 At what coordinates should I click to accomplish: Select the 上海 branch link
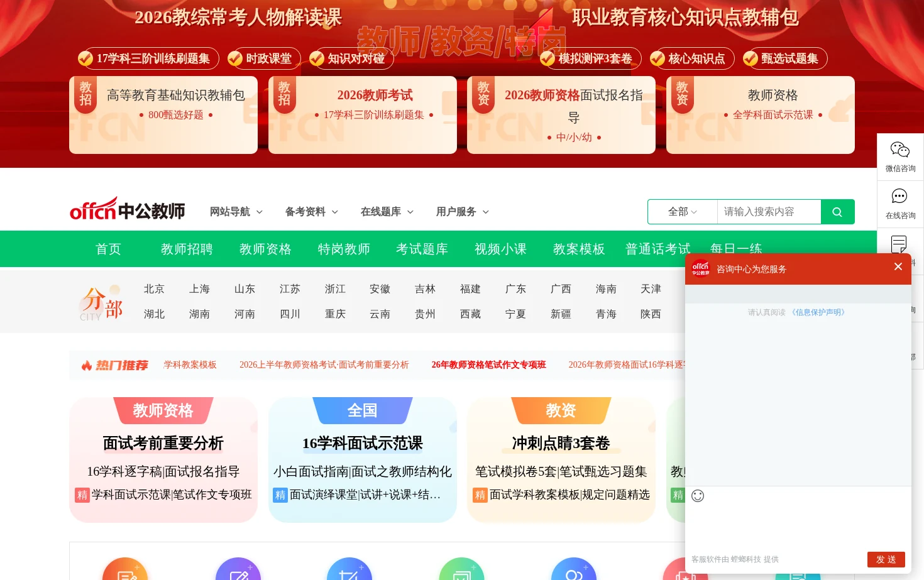point(199,288)
